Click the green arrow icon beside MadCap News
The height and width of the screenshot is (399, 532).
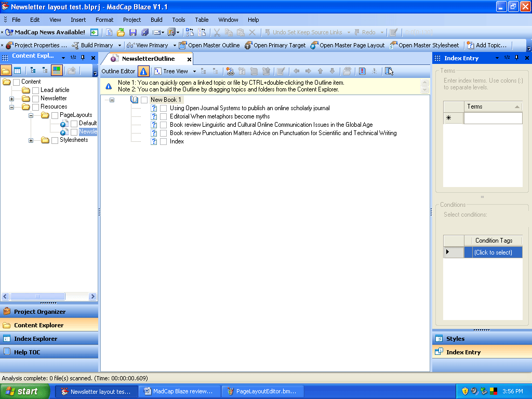point(95,32)
